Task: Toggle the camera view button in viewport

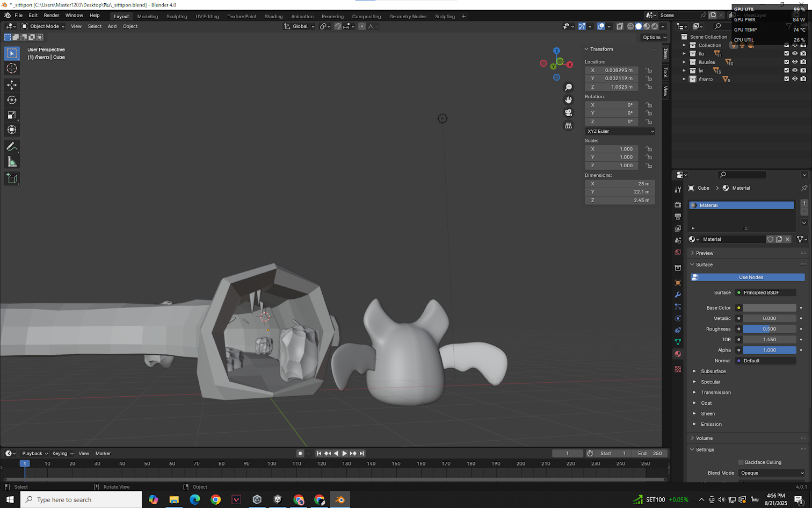Action: pos(568,112)
